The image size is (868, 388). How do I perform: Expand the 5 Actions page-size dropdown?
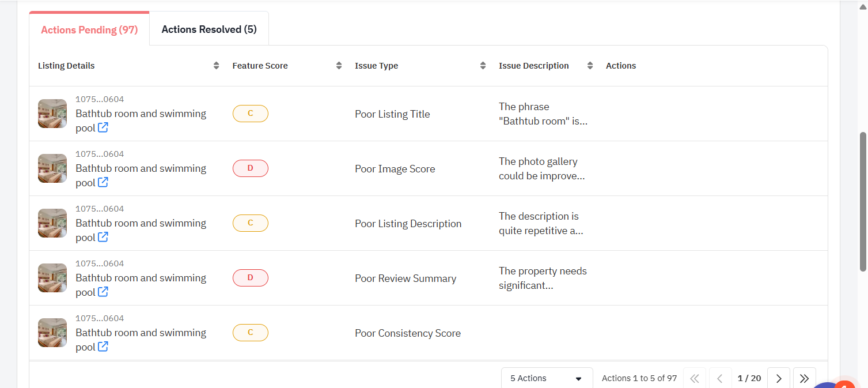pyautogui.click(x=547, y=378)
